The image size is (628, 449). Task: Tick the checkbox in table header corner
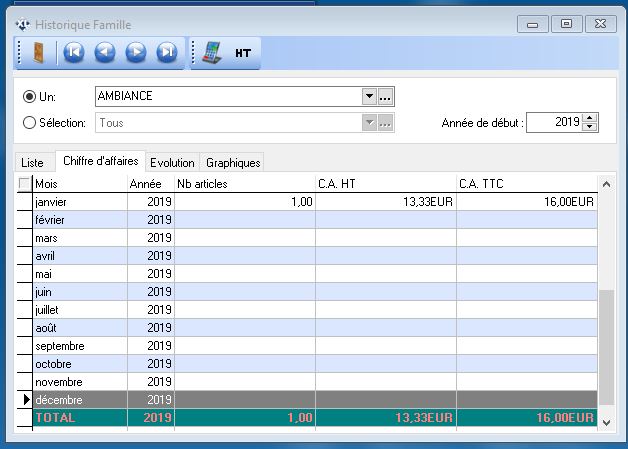click(25, 183)
